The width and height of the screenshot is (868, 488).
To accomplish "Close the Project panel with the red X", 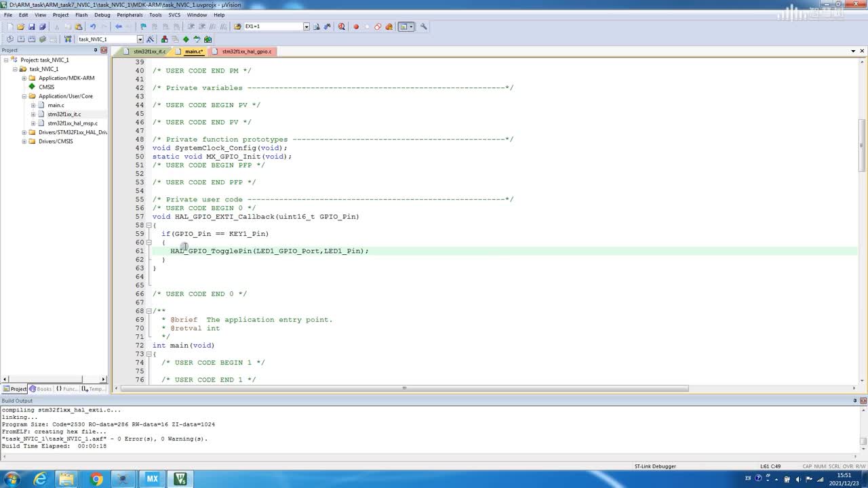I will [104, 50].
